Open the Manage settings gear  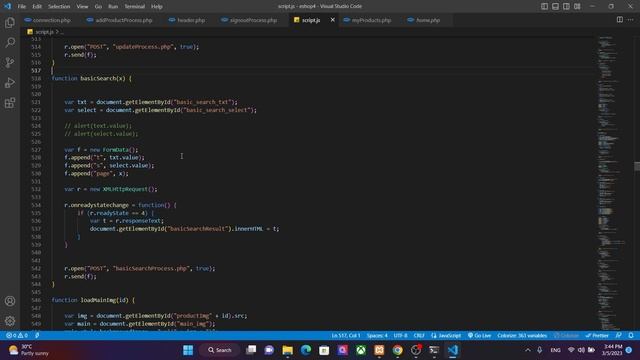10,321
